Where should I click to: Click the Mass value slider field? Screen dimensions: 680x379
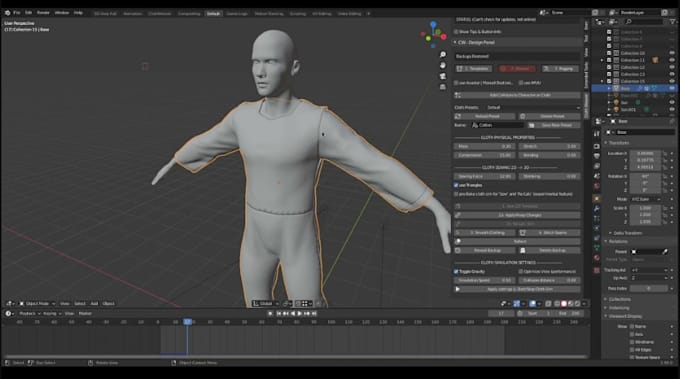tap(484, 146)
